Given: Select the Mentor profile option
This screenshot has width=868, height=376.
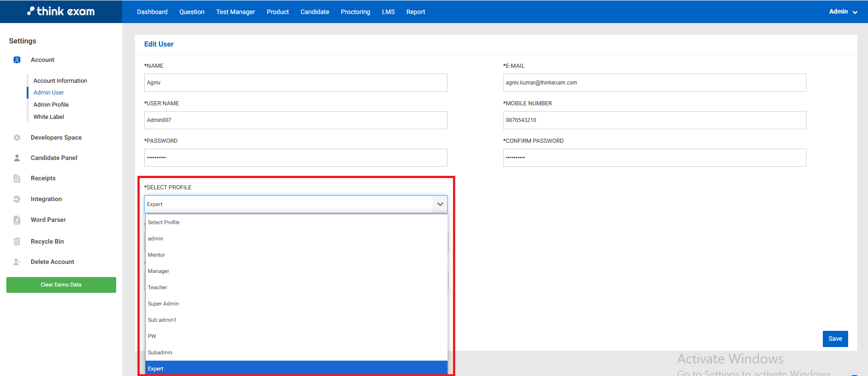Looking at the screenshot, I should coord(156,255).
